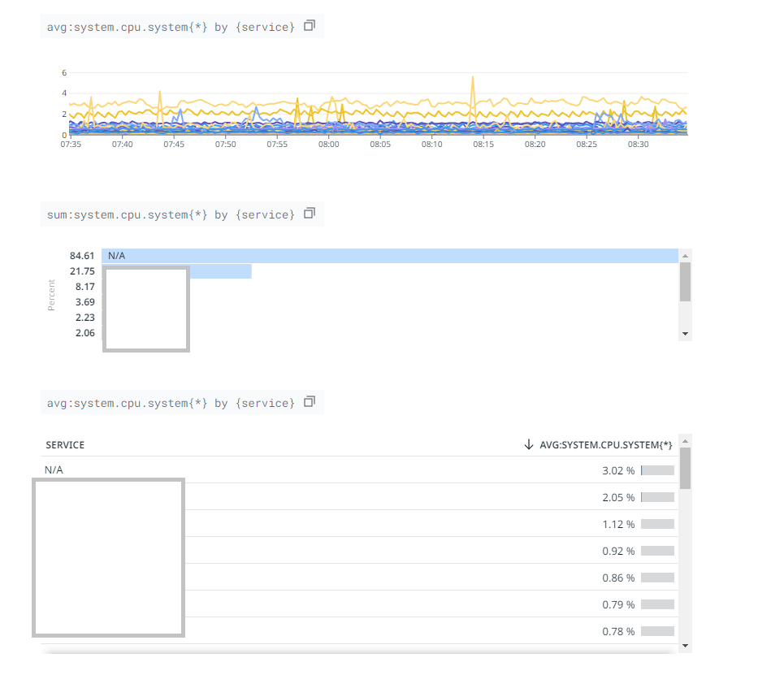Viewport: 784px width, 675px height.
Task: Click the table scroll down arrow
Action: [685, 646]
